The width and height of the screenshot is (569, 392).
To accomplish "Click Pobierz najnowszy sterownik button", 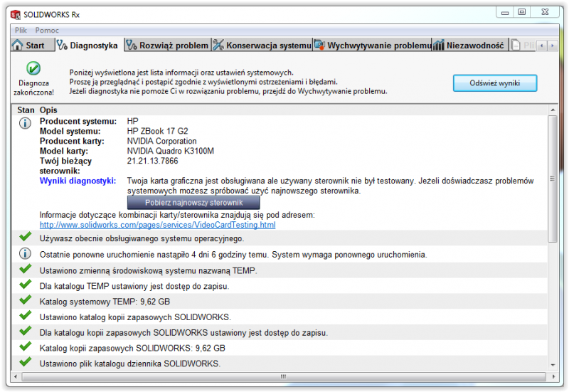I will point(193,203).
